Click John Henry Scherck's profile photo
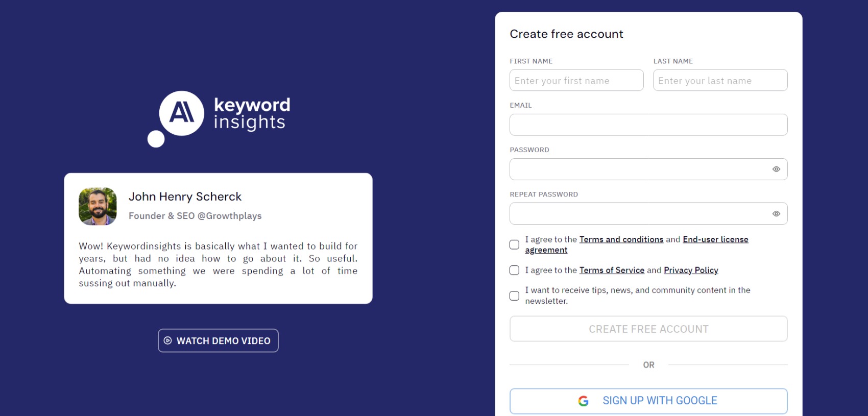Image resolution: width=868 pixels, height=416 pixels. (97, 207)
